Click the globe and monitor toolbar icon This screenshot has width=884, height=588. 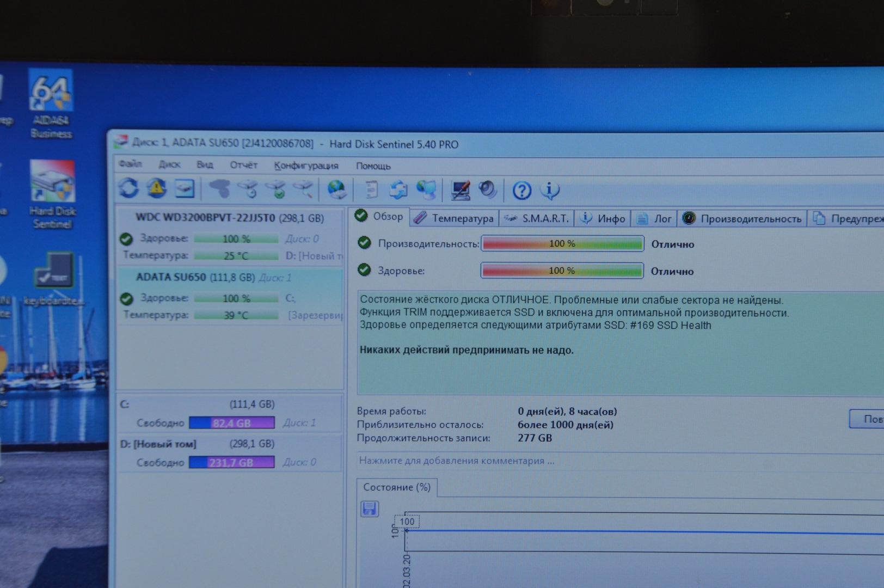(426, 189)
